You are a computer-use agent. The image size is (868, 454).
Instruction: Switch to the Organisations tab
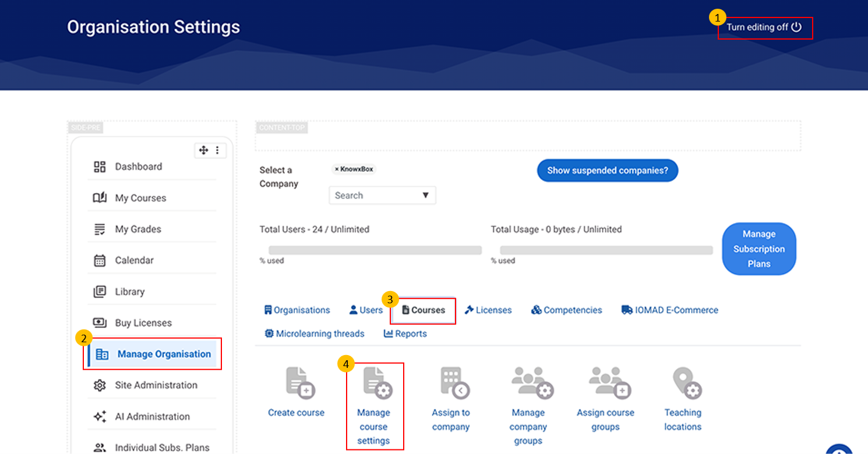(x=297, y=310)
